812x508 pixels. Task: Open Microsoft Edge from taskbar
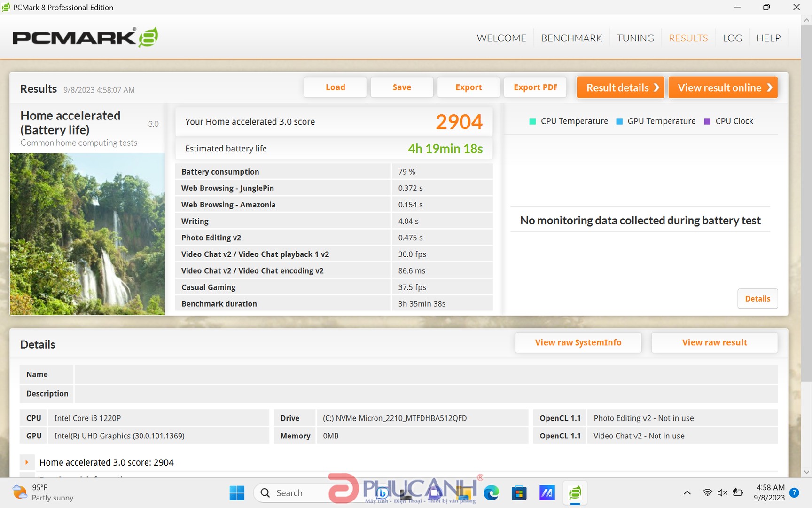pos(491,493)
